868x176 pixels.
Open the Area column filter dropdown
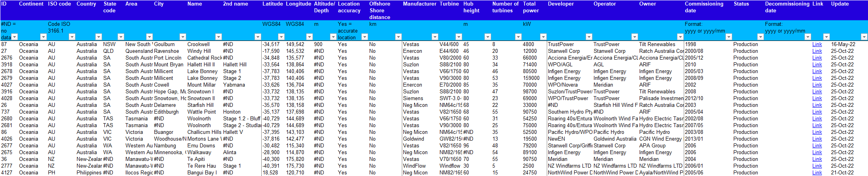pyautogui.click(x=149, y=37)
